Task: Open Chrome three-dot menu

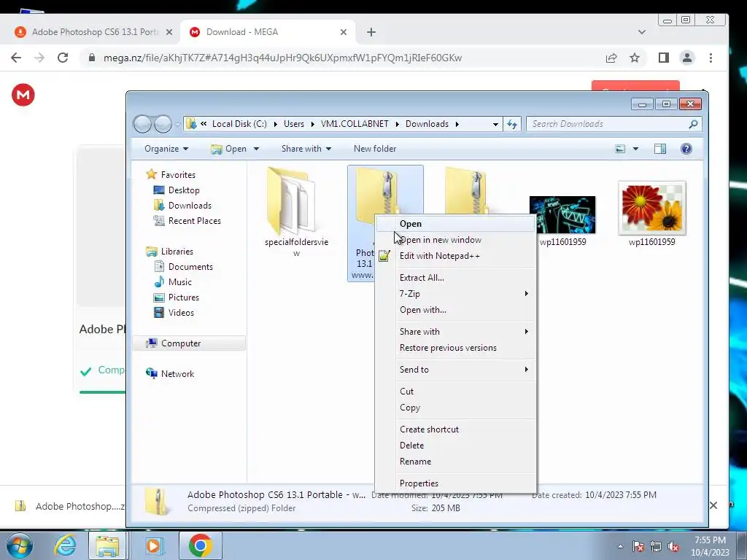Action: pyautogui.click(x=711, y=58)
